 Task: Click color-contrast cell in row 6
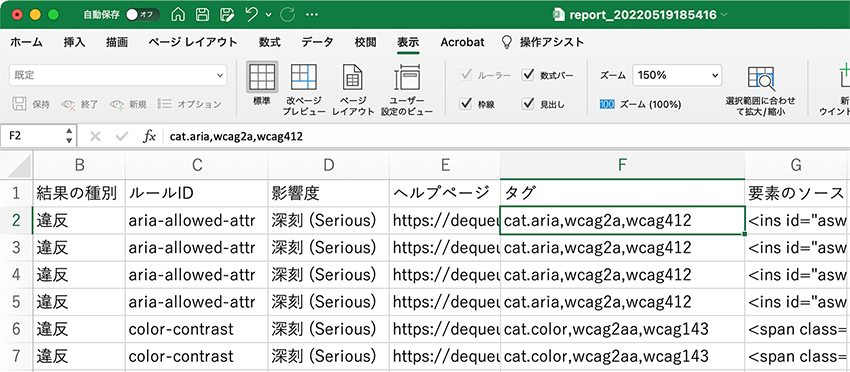197,329
